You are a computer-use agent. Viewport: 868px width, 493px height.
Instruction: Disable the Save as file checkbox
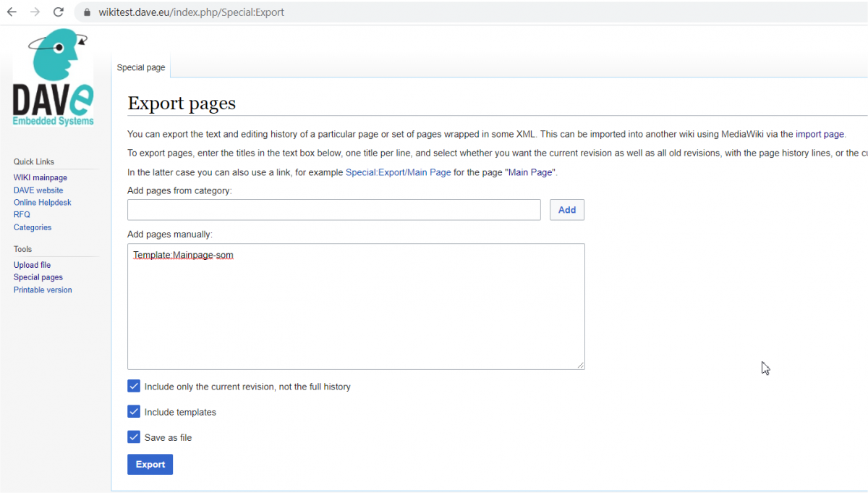click(x=134, y=437)
